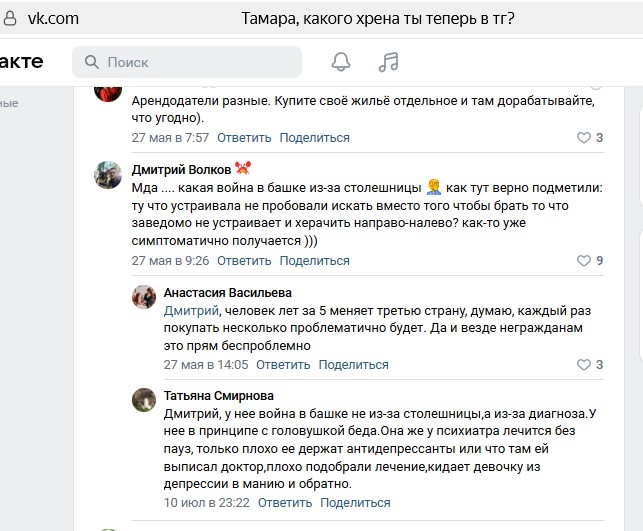Open the notifications bell icon

(341, 62)
